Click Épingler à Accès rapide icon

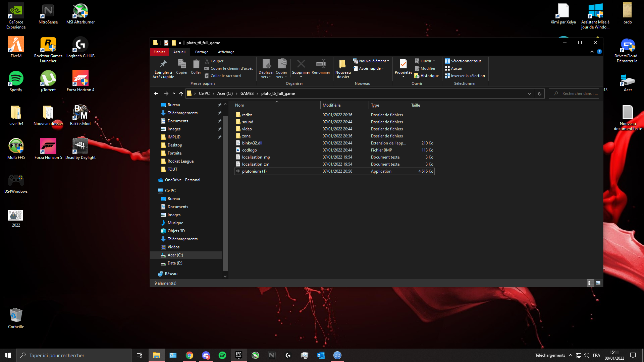(x=163, y=64)
